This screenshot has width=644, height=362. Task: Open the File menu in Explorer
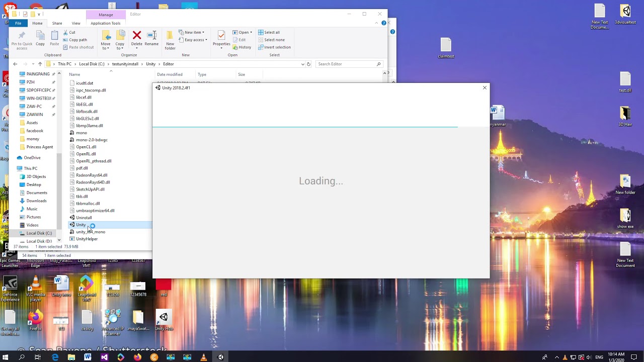[x=18, y=23]
